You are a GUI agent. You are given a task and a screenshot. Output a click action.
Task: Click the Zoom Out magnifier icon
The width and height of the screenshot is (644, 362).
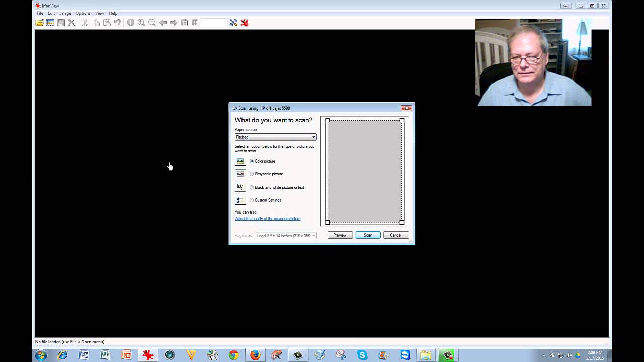[152, 23]
